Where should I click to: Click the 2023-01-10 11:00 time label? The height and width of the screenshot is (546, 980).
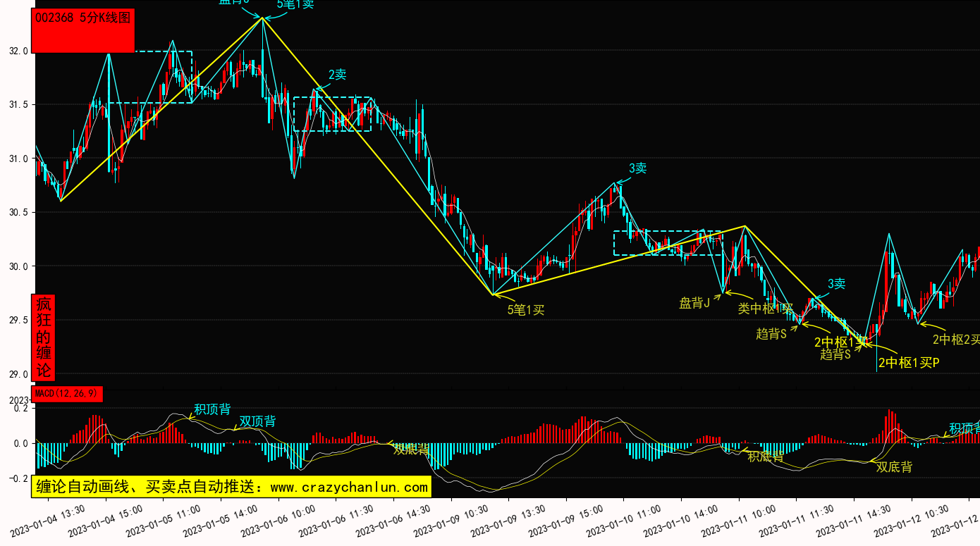[623, 521]
